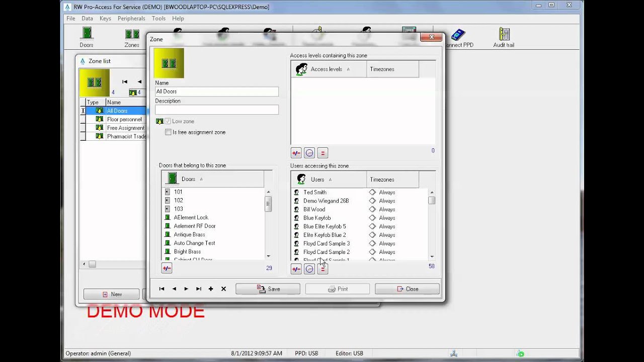Open the Audit trail toolbar icon
This screenshot has width=644, height=362.
tap(504, 37)
